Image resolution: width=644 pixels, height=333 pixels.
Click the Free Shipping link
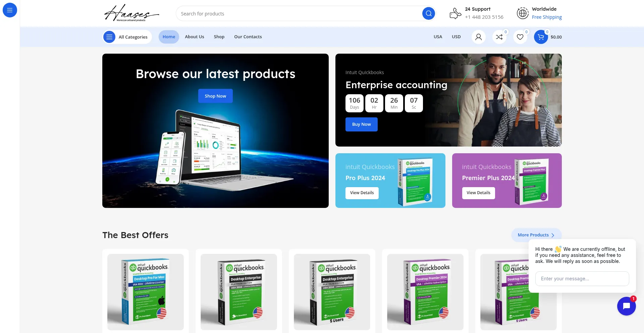547,17
